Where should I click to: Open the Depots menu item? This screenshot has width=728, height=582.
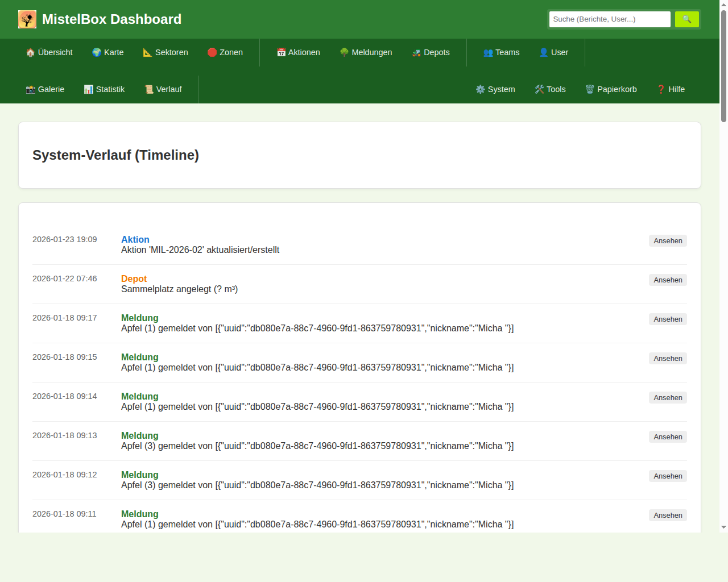431,52
